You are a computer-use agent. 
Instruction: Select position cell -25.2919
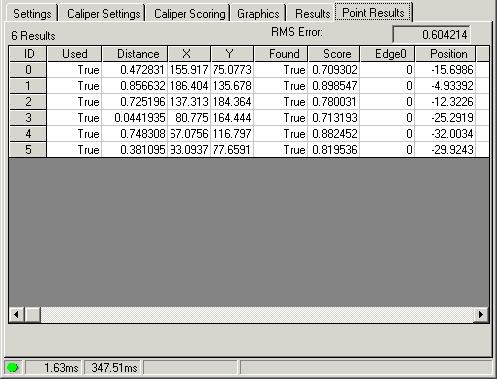pyautogui.click(x=445, y=118)
